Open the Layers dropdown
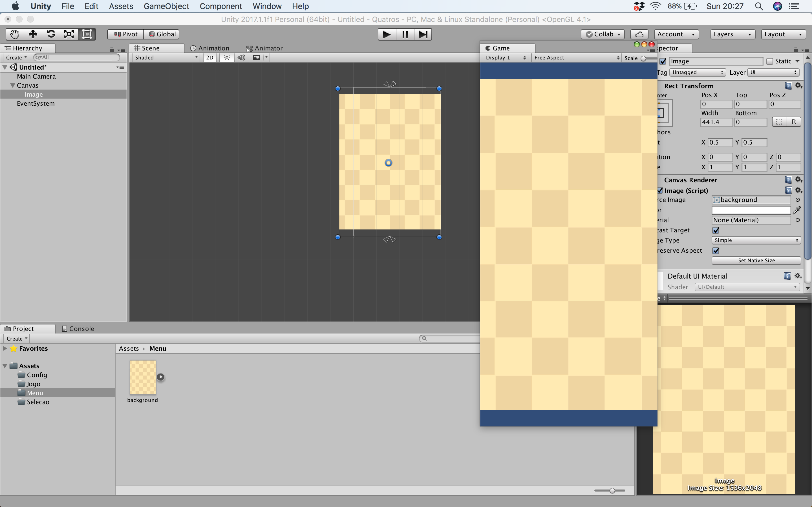Image resolution: width=812 pixels, height=507 pixels. coord(732,34)
